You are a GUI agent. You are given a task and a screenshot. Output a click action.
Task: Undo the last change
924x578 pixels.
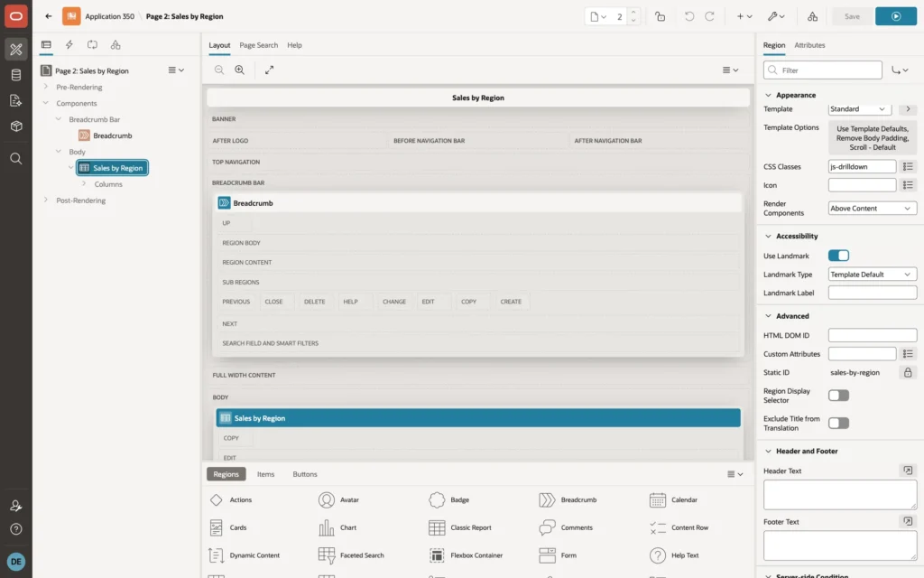(688, 16)
